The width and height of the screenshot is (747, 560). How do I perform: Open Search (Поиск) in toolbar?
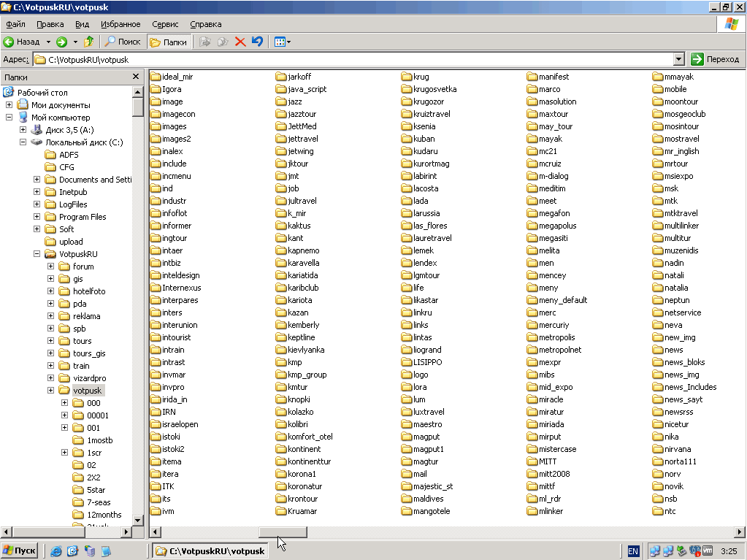point(123,42)
